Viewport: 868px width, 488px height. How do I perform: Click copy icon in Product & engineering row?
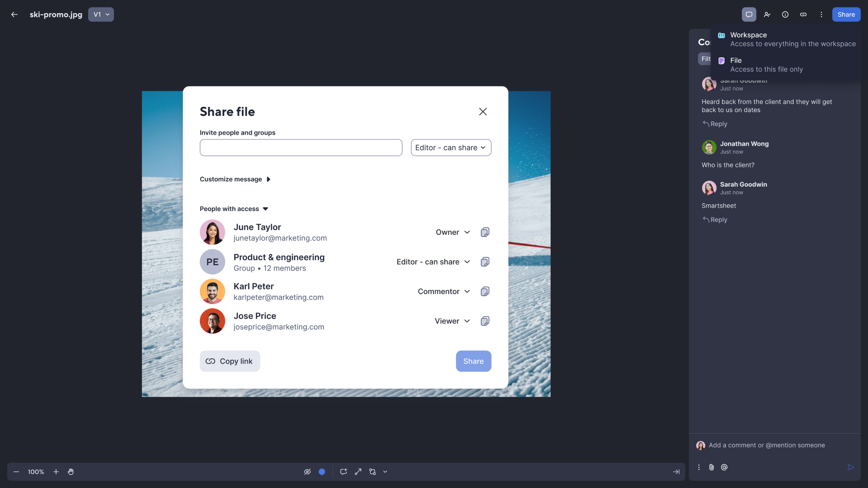[x=485, y=262]
